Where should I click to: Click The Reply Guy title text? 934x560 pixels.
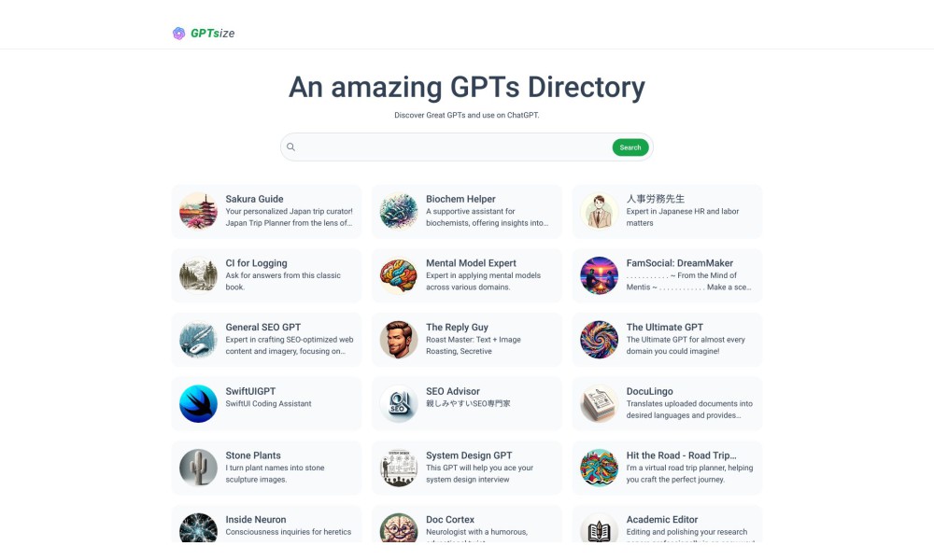pos(457,328)
